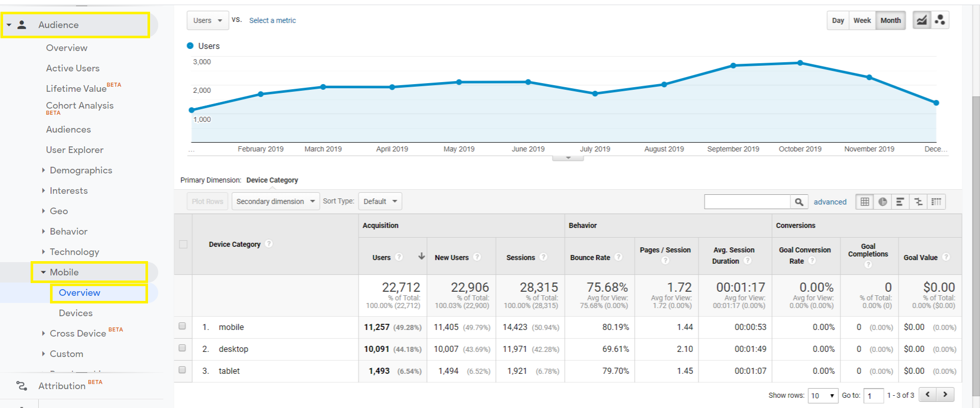This screenshot has height=408, width=980.
Task: Select the pivot table view icon
Action: click(936, 202)
